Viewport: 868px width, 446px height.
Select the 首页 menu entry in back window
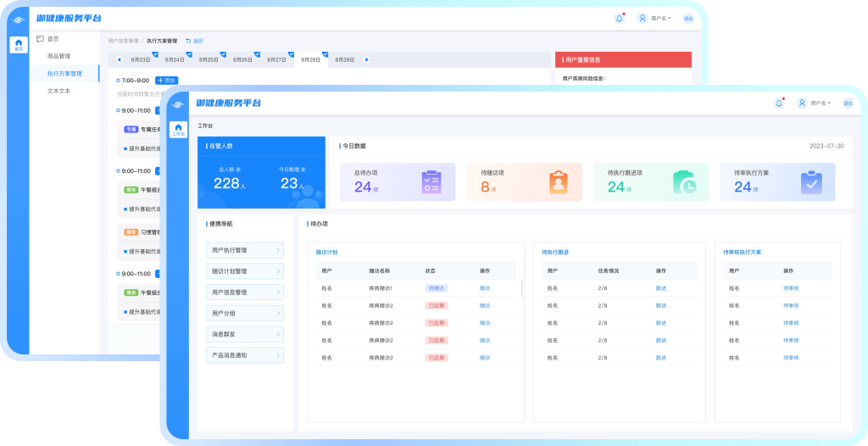53,39
